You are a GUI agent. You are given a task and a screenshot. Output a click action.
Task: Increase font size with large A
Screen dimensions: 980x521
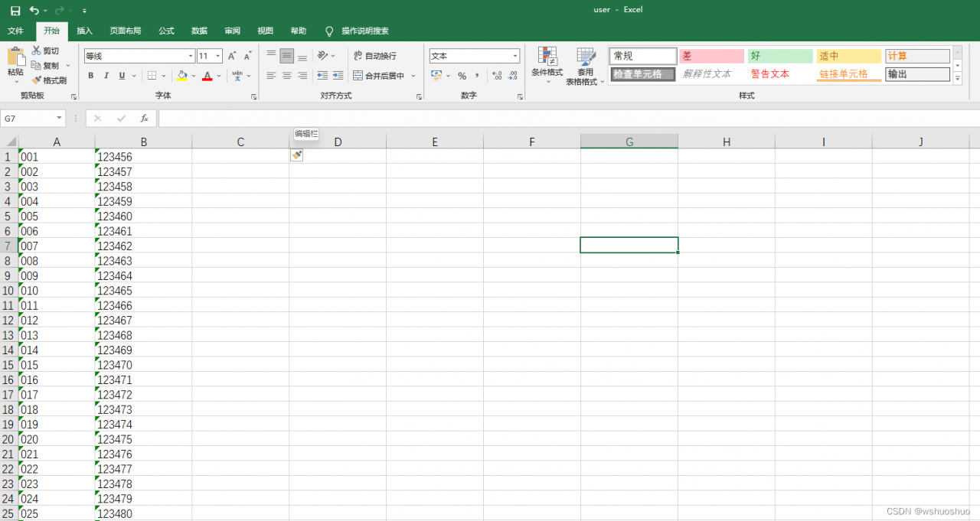232,56
